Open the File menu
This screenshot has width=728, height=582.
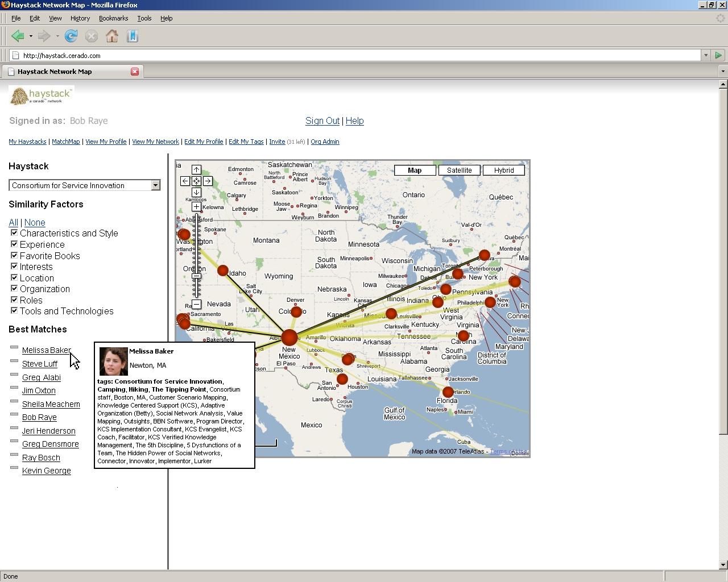point(16,18)
